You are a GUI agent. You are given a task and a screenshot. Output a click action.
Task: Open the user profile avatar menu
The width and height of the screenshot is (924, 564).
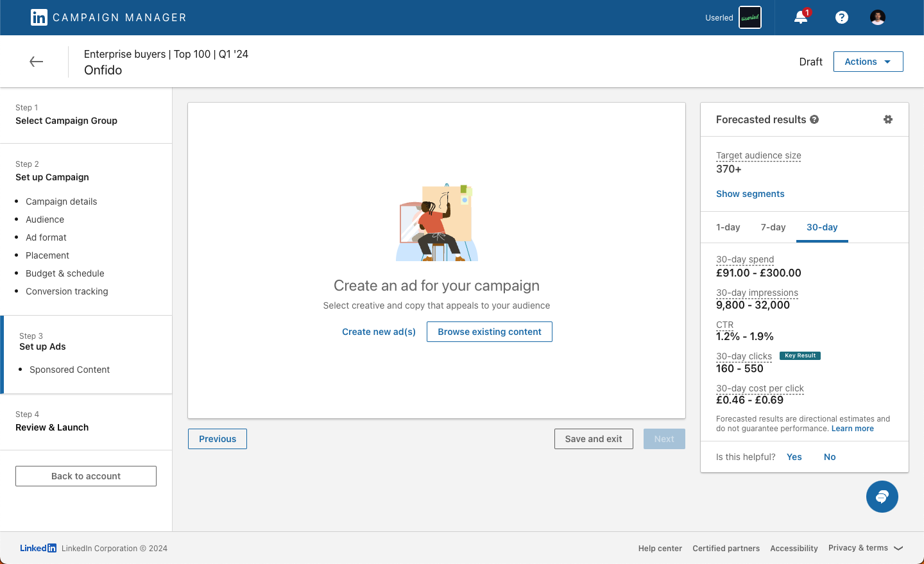[x=878, y=17]
